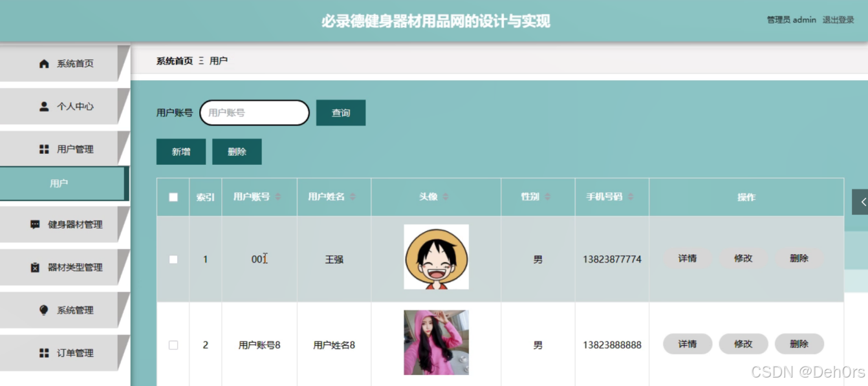Click the cartoon avatar thumbnail of 王强
Image resolution: width=868 pixels, height=386 pixels.
pyautogui.click(x=437, y=257)
